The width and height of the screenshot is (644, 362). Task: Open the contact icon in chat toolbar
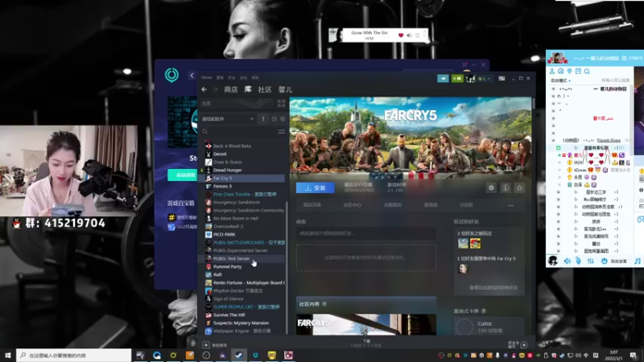(552, 72)
